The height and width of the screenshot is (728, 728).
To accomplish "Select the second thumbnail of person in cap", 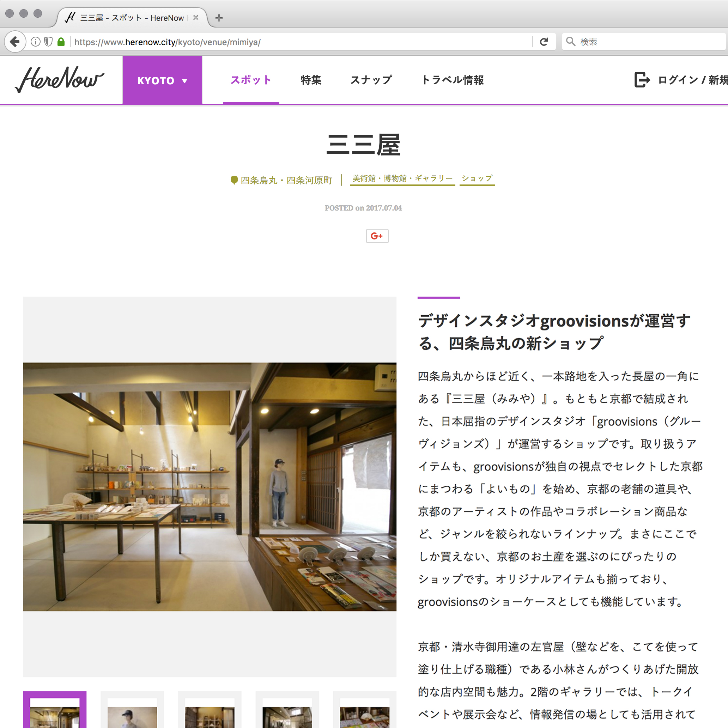I will pos(132,710).
